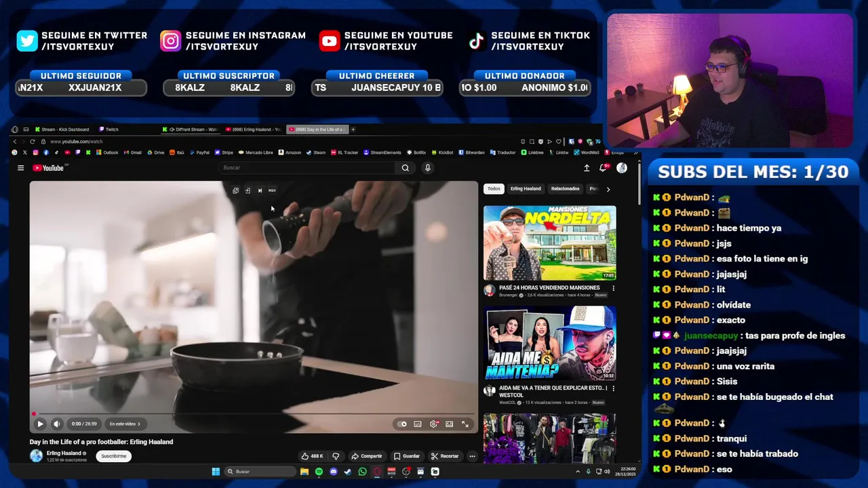Click the YouTube search magnifier button
Screen dimensions: 868x488
[406, 168]
